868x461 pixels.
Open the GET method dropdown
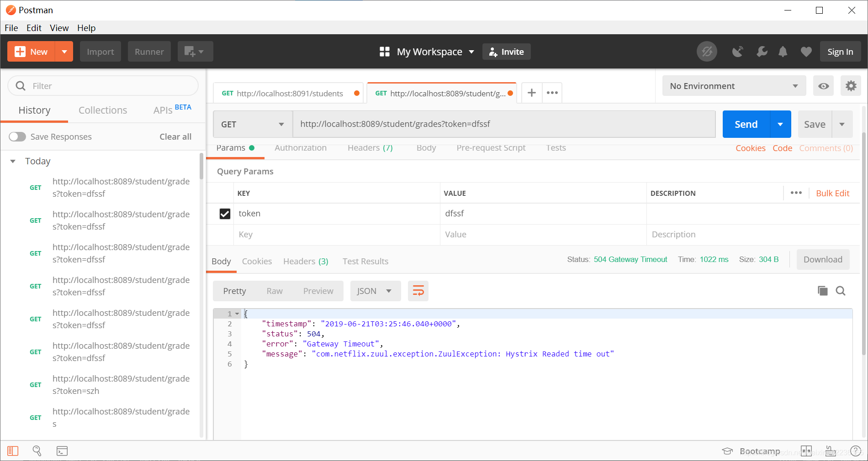[253, 124]
